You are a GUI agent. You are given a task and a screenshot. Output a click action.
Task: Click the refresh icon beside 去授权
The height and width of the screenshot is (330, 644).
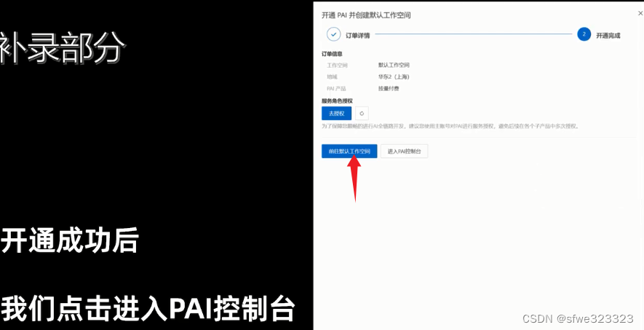(x=362, y=114)
